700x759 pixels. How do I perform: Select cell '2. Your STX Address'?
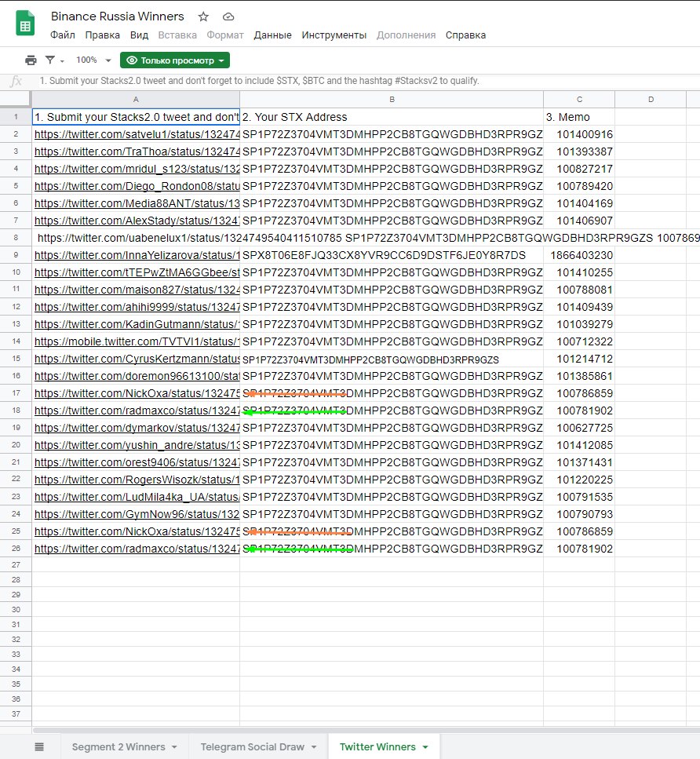(x=392, y=117)
